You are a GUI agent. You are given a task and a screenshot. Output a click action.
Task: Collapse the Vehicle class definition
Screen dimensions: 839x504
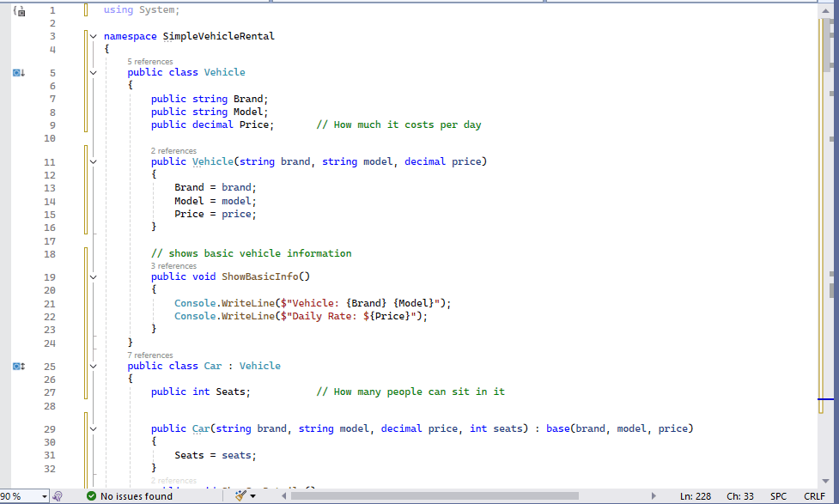(94, 73)
